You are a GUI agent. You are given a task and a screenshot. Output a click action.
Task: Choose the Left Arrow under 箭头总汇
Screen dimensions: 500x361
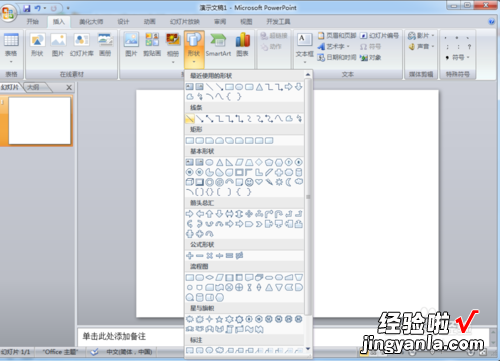(x=199, y=214)
